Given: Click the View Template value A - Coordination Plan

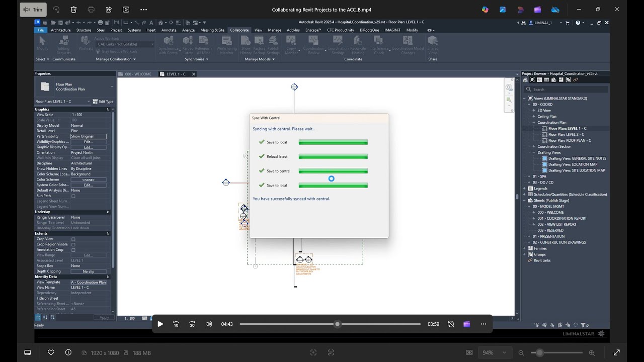Looking at the screenshot, I should click(89, 282).
